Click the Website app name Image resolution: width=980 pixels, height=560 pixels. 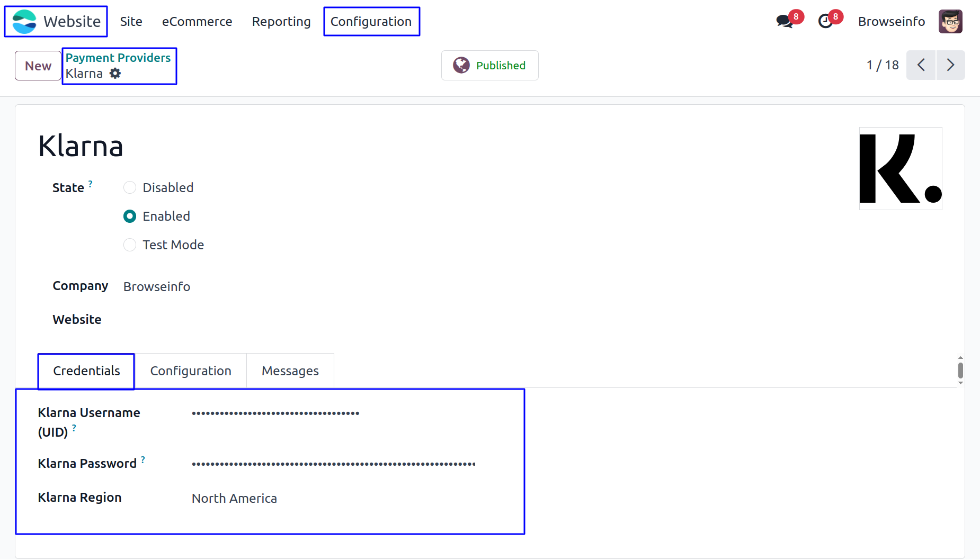(x=72, y=22)
